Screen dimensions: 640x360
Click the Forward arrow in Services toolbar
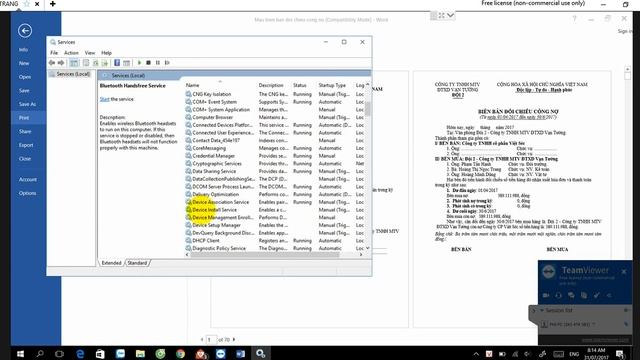point(61,63)
